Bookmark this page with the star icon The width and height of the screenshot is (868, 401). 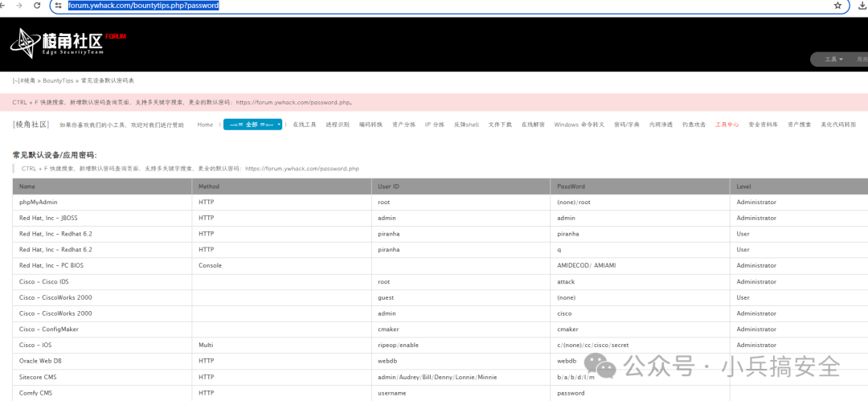(x=837, y=5)
